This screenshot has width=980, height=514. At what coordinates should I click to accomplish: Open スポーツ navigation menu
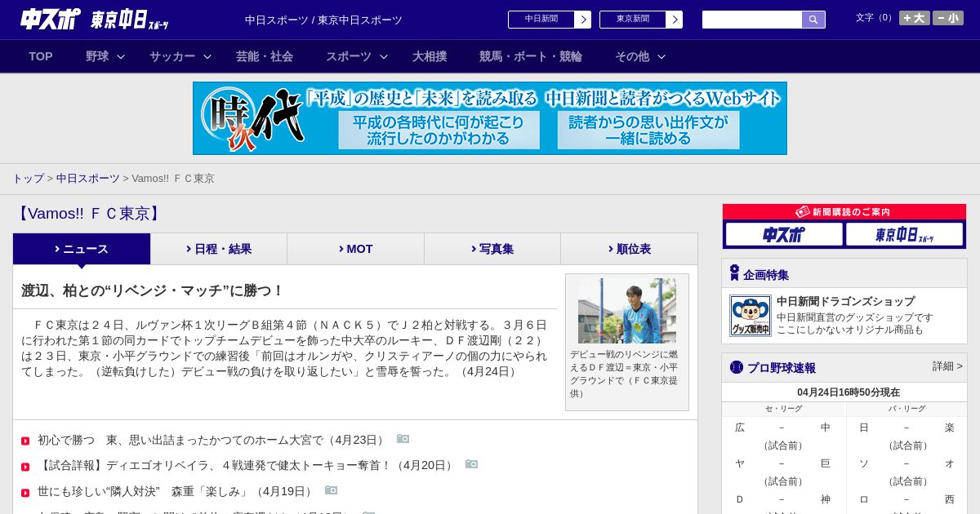[349, 56]
